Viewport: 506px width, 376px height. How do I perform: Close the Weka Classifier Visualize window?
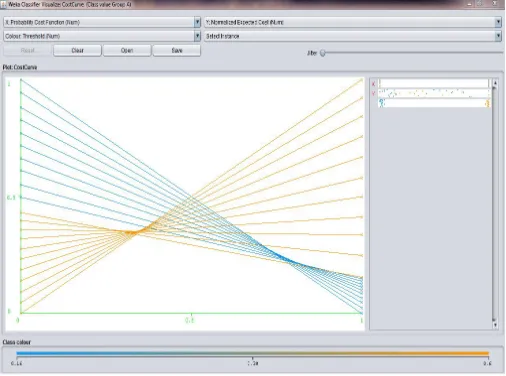[495, 4]
